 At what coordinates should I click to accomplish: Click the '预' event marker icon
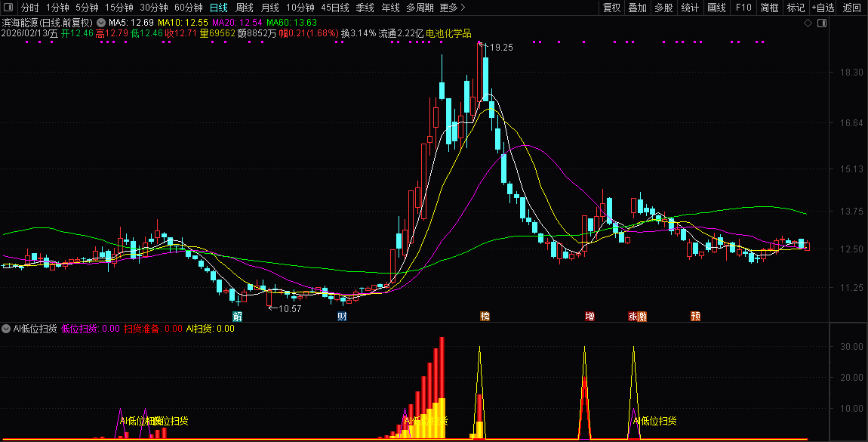click(695, 317)
